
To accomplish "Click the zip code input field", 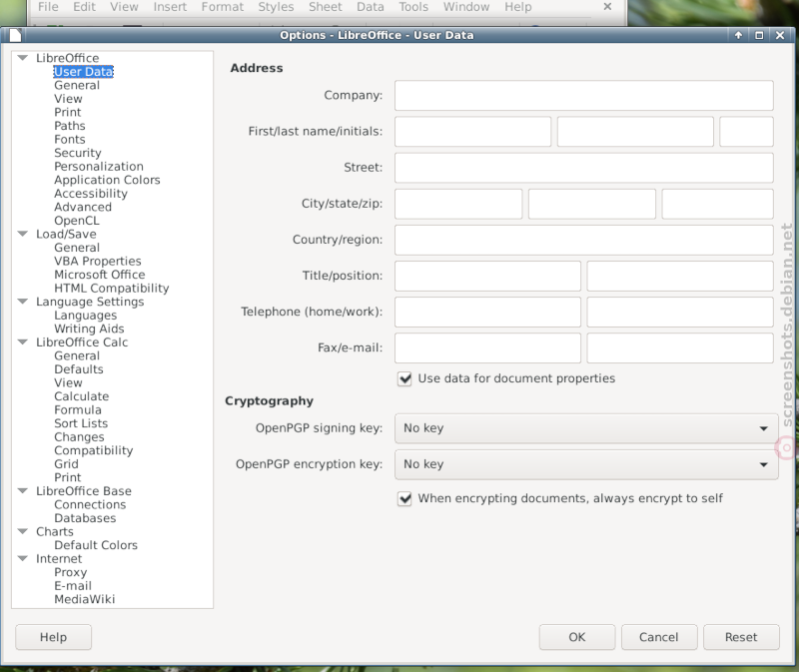I will 717,204.
